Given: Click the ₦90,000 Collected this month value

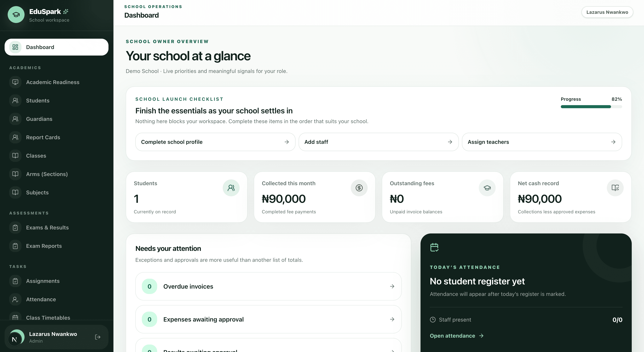Looking at the screenshot, I should tap(283, 199).
